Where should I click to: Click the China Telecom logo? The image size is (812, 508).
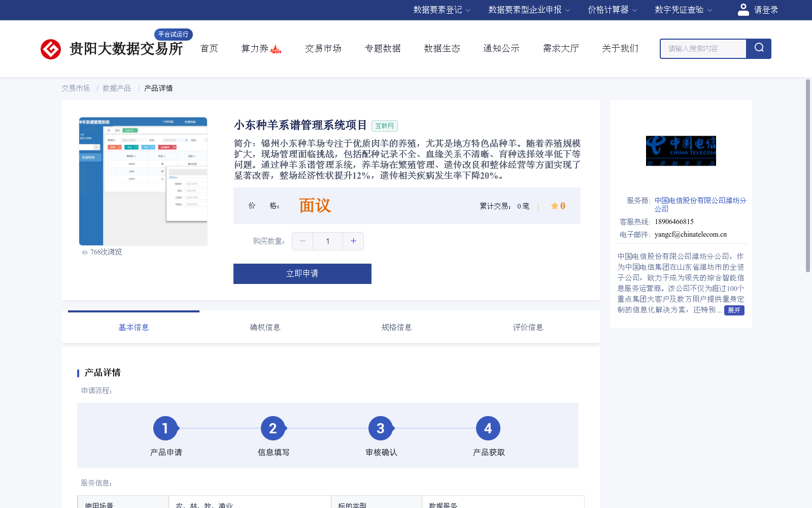click(681, 150)
